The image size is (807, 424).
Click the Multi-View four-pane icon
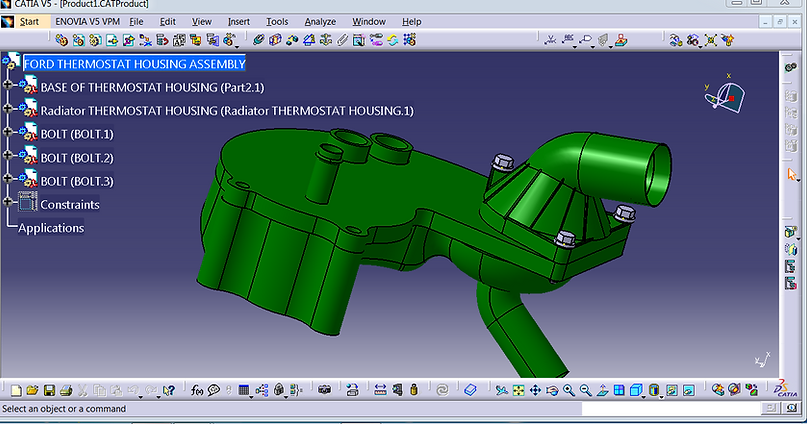[x=619, y=391]
